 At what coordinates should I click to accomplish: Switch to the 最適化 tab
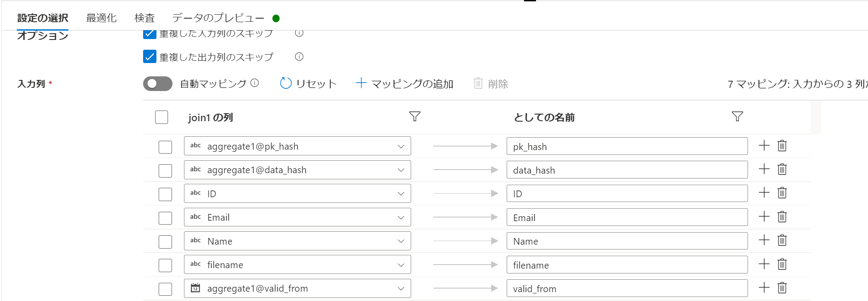click(101, 18)
